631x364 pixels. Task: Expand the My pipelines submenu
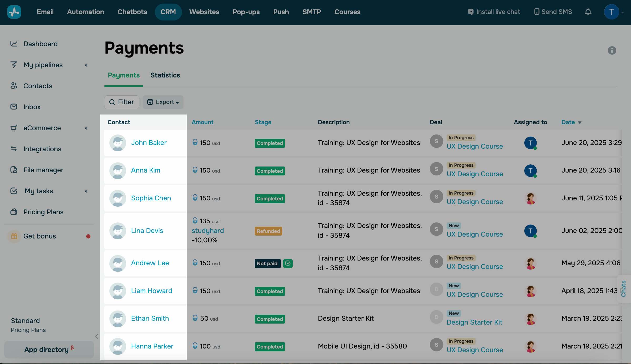click(x=86, y=65)
